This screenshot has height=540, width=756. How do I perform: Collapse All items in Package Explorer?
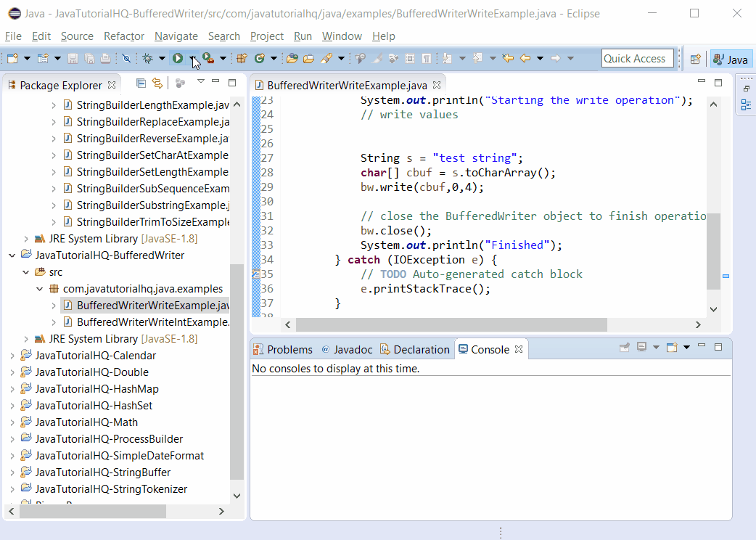tap(141, 83)
